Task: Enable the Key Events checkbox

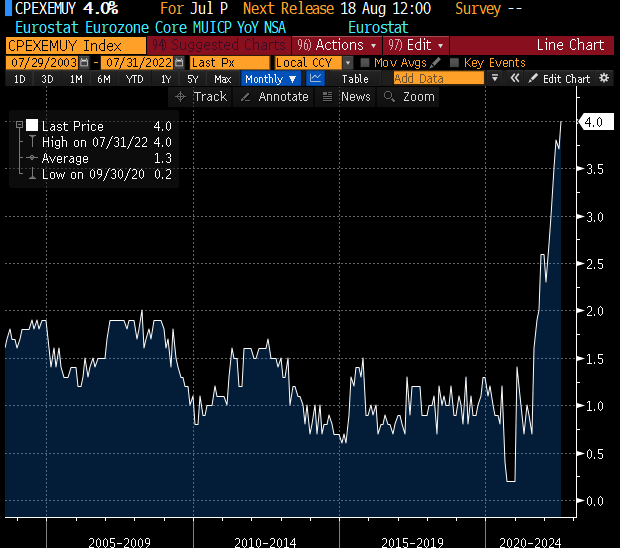Action: [454, 62]
